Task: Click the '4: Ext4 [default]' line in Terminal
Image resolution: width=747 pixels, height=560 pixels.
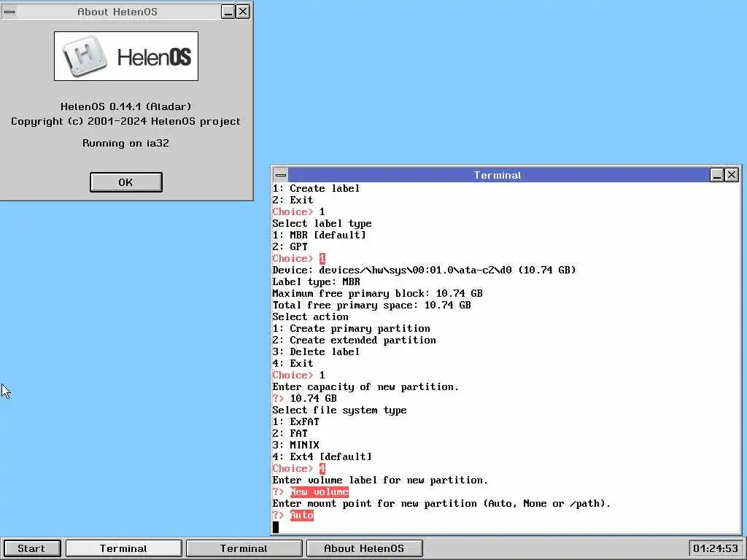Action: [322, 456]
